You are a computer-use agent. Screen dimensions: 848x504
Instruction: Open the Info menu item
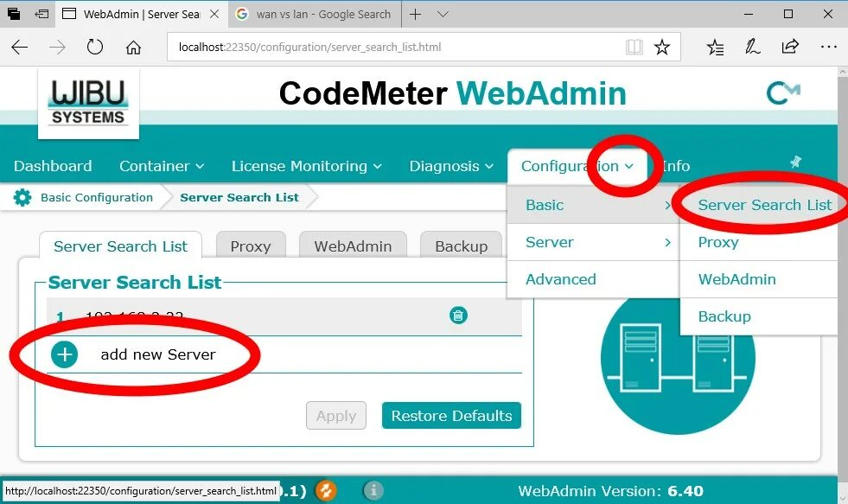[x=676, y=166]
